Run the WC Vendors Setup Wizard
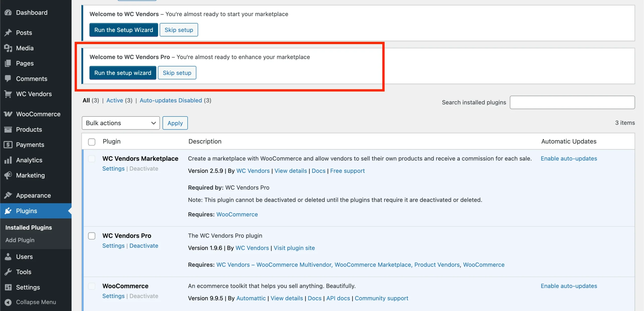This screenshot has width=644, height=311. (x=124, y=30)
